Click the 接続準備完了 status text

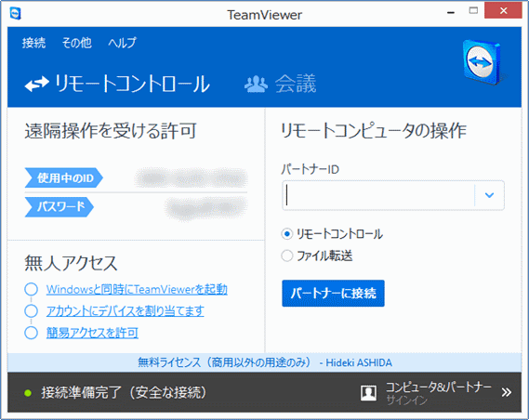point(124,392)
